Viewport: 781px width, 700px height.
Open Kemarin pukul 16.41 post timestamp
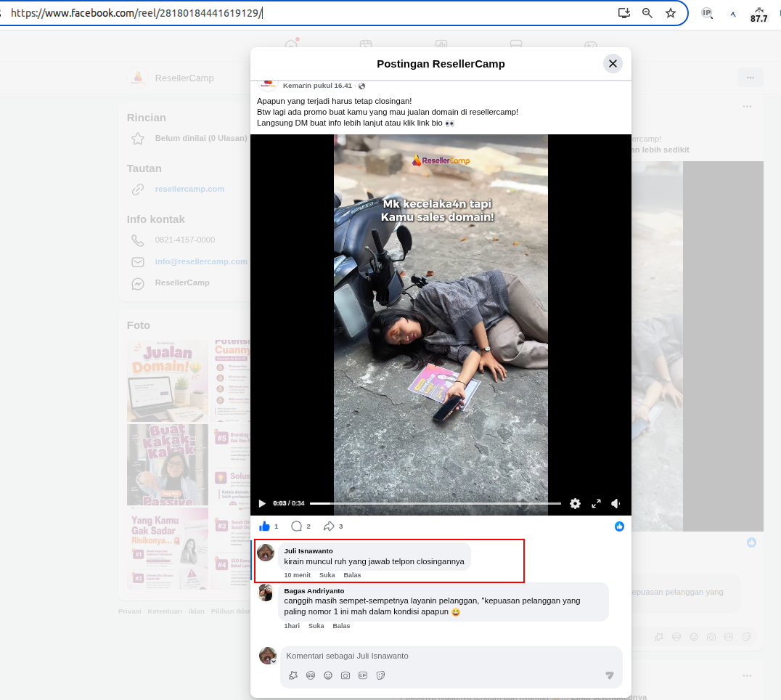coord(317,86)
